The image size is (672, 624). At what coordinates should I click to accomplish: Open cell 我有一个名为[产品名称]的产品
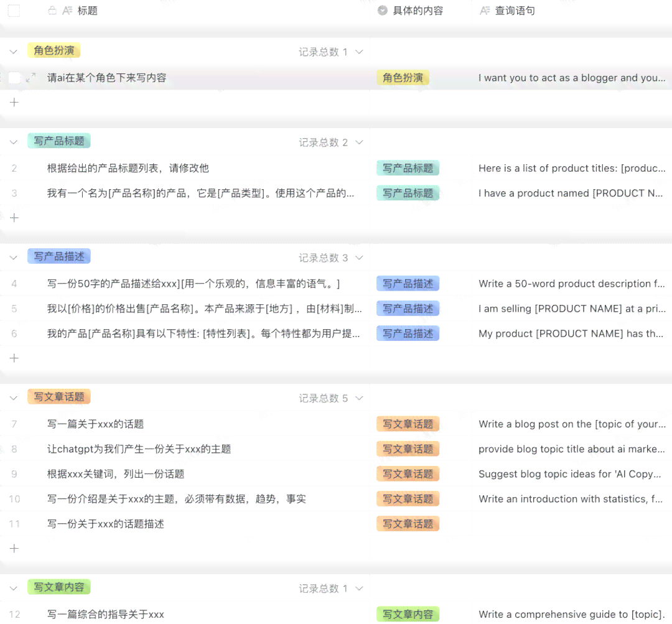point(200,193)
